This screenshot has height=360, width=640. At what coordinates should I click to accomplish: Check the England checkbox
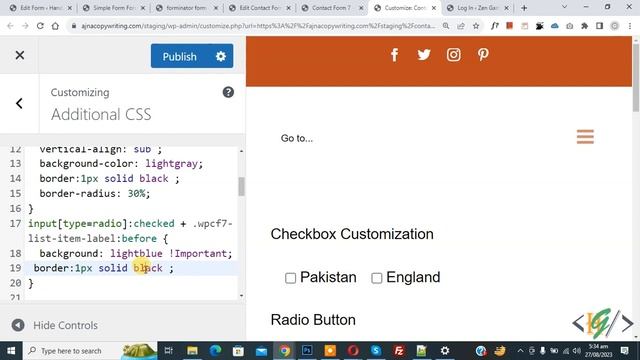(x=376, y=278)
